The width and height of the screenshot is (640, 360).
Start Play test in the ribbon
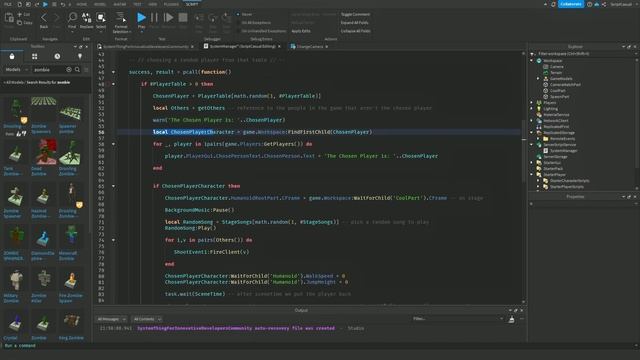[141, 18]
